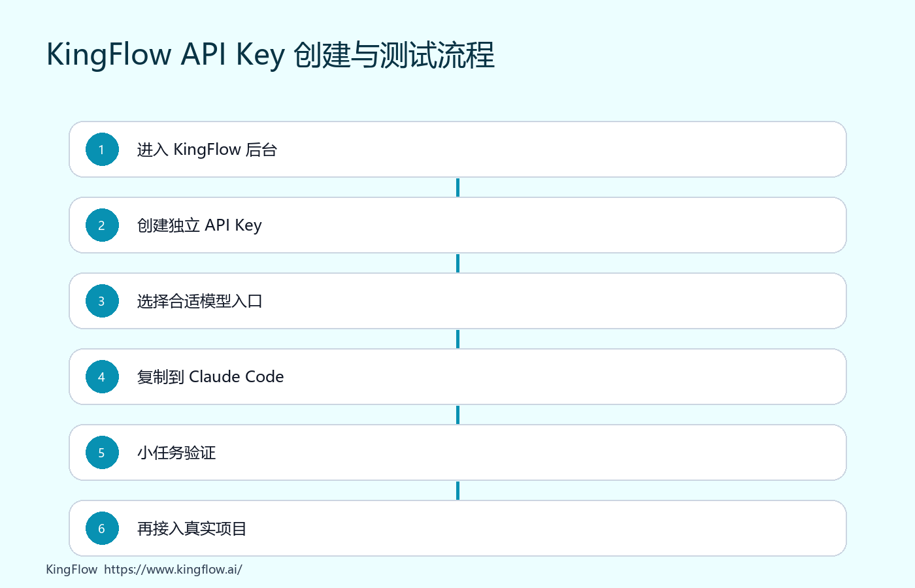915x588 pixels.
Task: Select the 选择合适模型入口 step text
Action: tap(200, 301)
